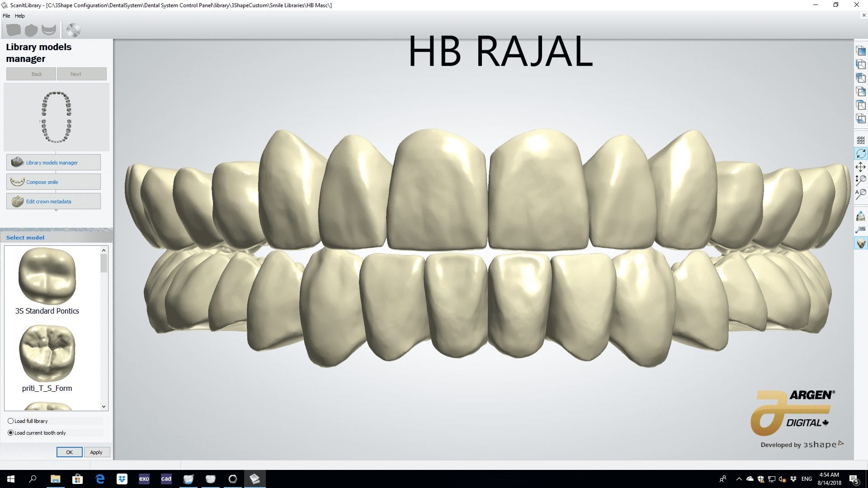The height and width of the screenshot is (488, 868).
Task: Show hidden system tray icons chevron
Action: 739,479
